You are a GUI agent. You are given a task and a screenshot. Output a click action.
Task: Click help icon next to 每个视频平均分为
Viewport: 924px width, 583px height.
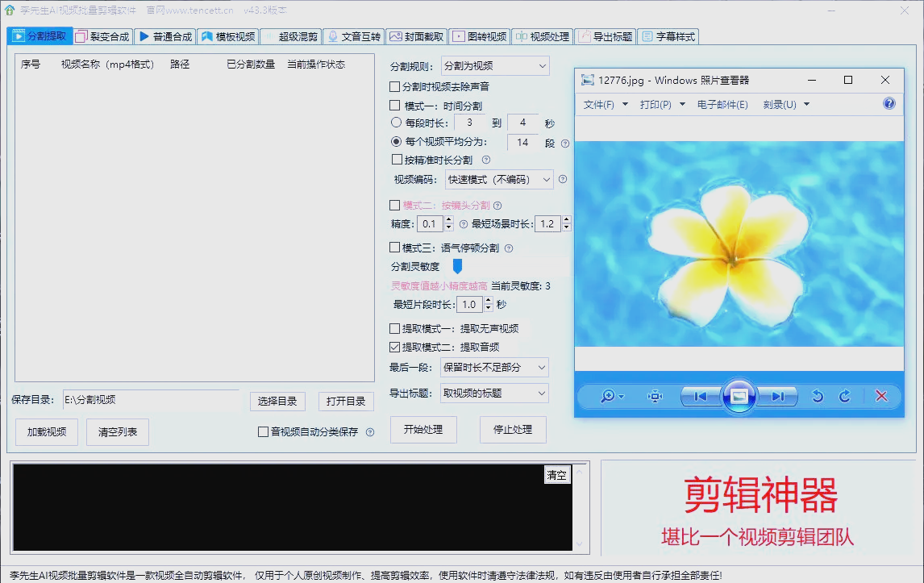[x=565, y=144]
